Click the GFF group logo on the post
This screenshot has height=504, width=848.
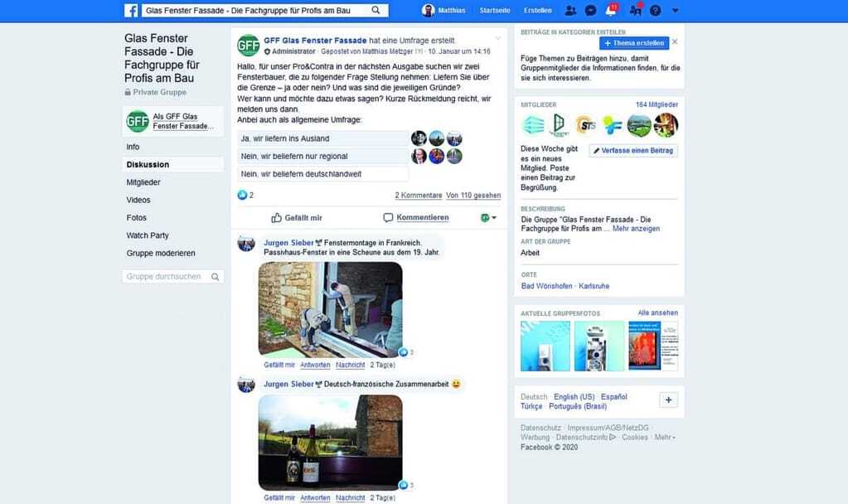tap(248, 46)
